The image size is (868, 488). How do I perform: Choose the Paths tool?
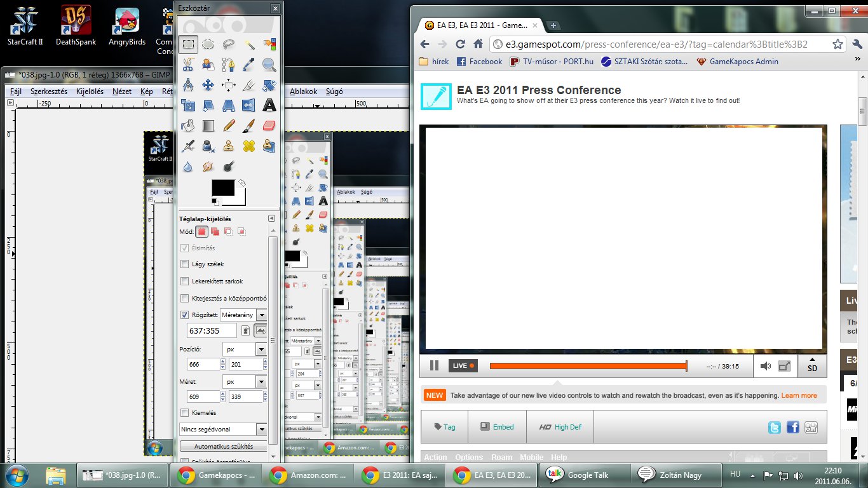[x=229, y=64]
